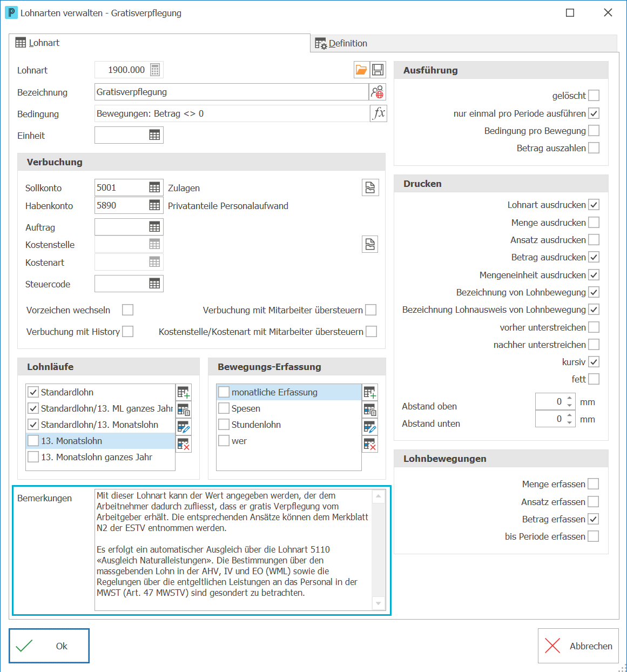
Task: Open the Auftrag lookup list
Action: click(154, 227)
